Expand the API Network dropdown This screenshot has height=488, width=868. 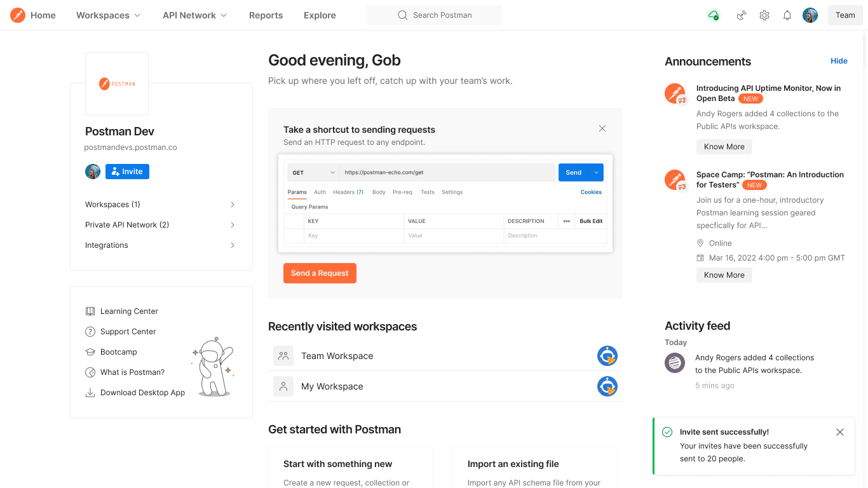pyautogui.click(x=194, y=15)
